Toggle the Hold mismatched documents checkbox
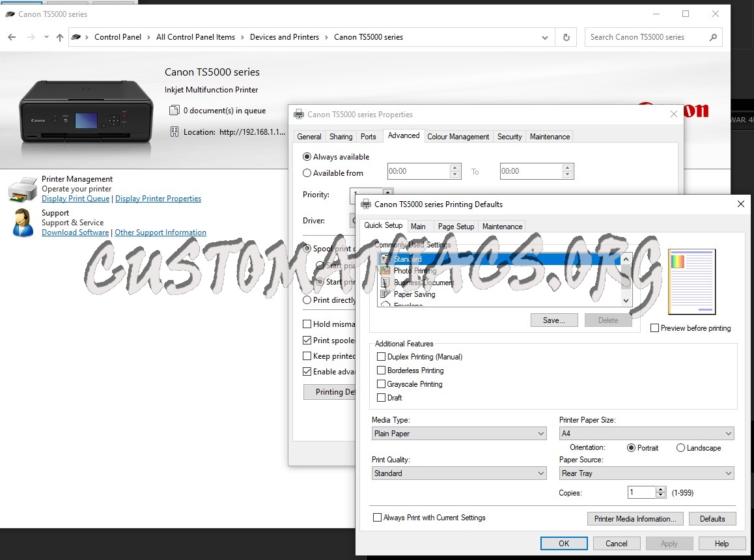This screenshot has width=754, height=560. 307,324
